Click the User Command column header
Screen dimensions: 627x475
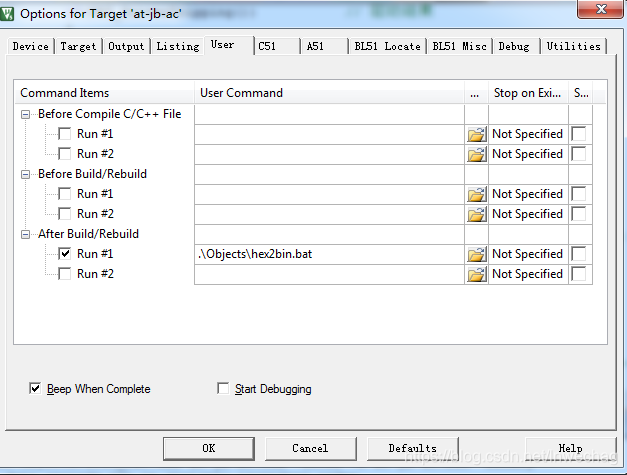pyautogui.click(x=329, y=93)
